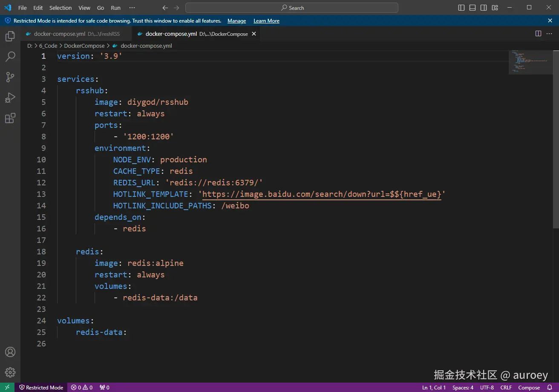Toggle the bottom panel layout icon
This screenshot has height=392, width=559.
(x=473, y=8)
